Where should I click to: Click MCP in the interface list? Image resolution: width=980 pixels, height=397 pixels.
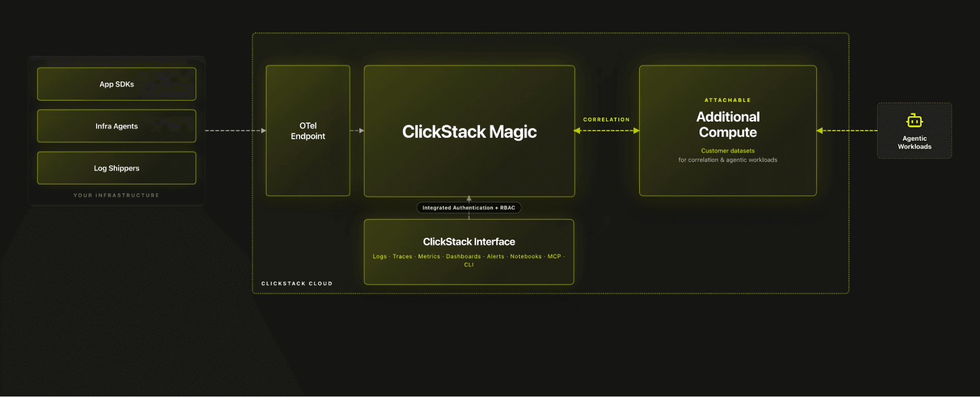tap(554, 256)
